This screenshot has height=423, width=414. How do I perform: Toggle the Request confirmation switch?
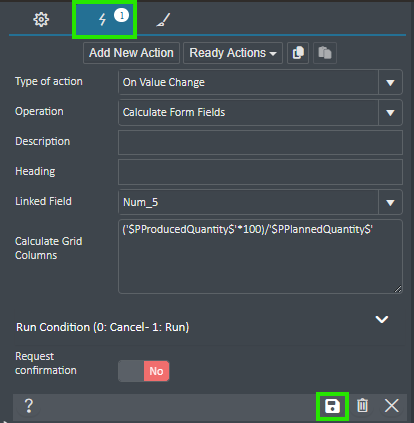click(144, 371)
